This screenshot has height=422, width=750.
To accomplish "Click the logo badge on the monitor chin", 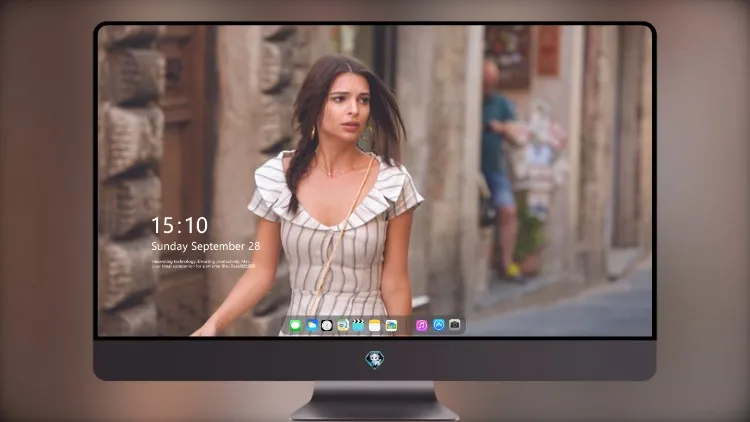I will 375,360.
